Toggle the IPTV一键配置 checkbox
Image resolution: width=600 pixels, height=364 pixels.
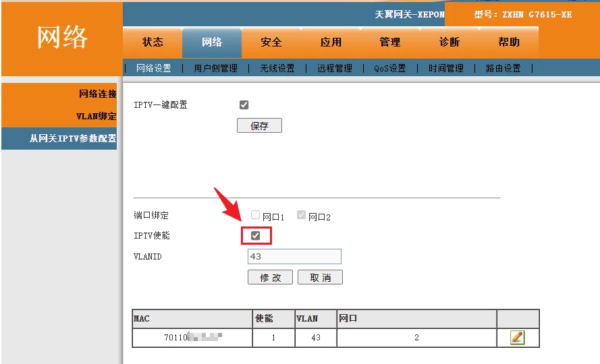pyautogui.click(x=244, y=104)
